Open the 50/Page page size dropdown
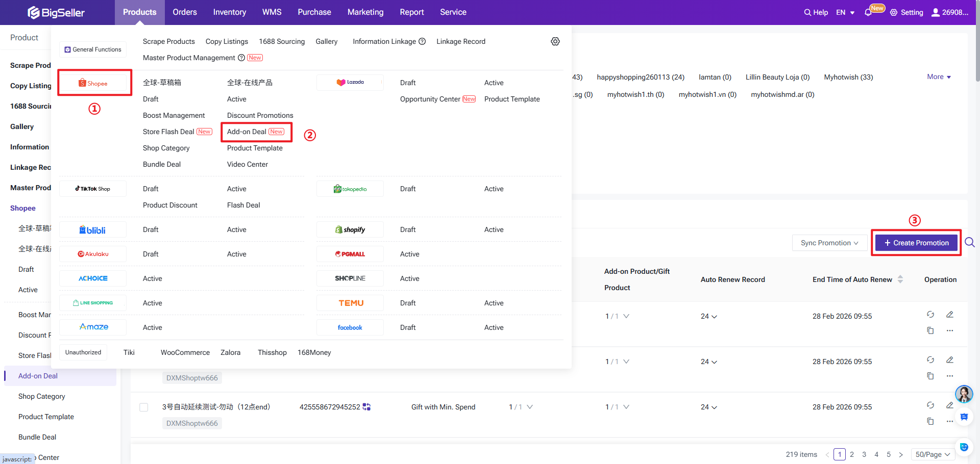 (x=933, y=454)
